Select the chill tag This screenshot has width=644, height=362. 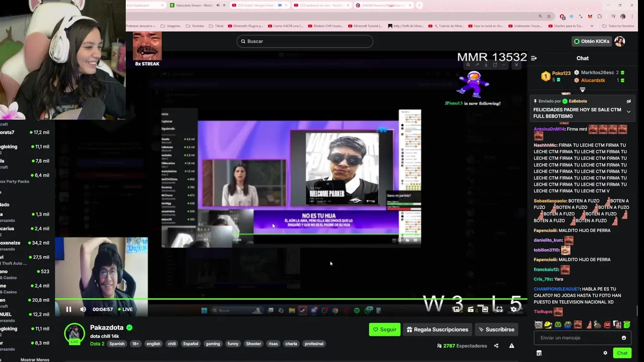click(x=172, y=344)
